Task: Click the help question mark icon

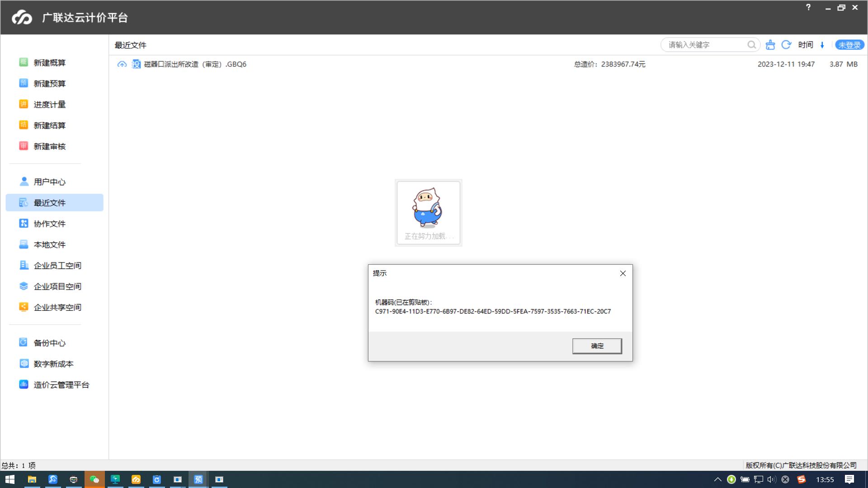Action: tap(808, 7)
